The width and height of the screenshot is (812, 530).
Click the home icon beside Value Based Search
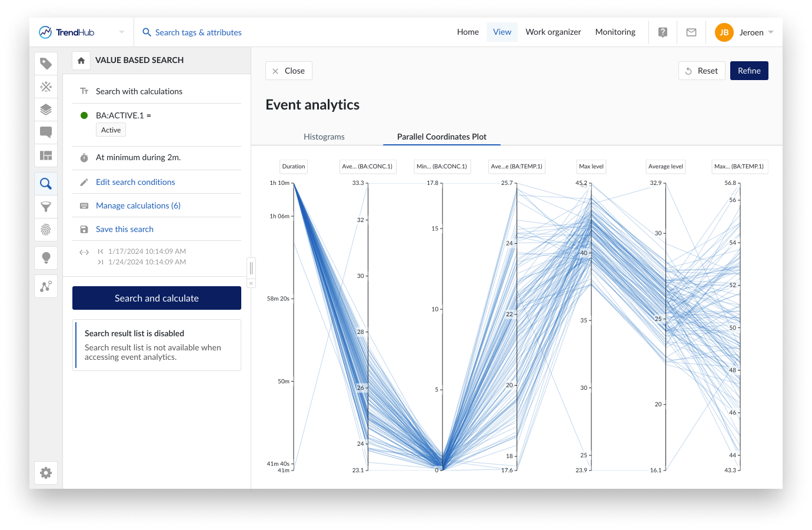point(81,61)
